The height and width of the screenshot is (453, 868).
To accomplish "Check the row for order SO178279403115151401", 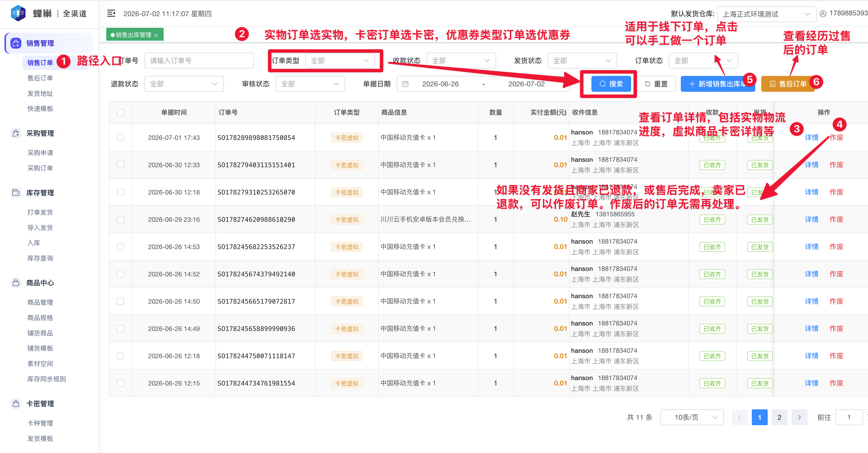I will click(x=120, y=165).
